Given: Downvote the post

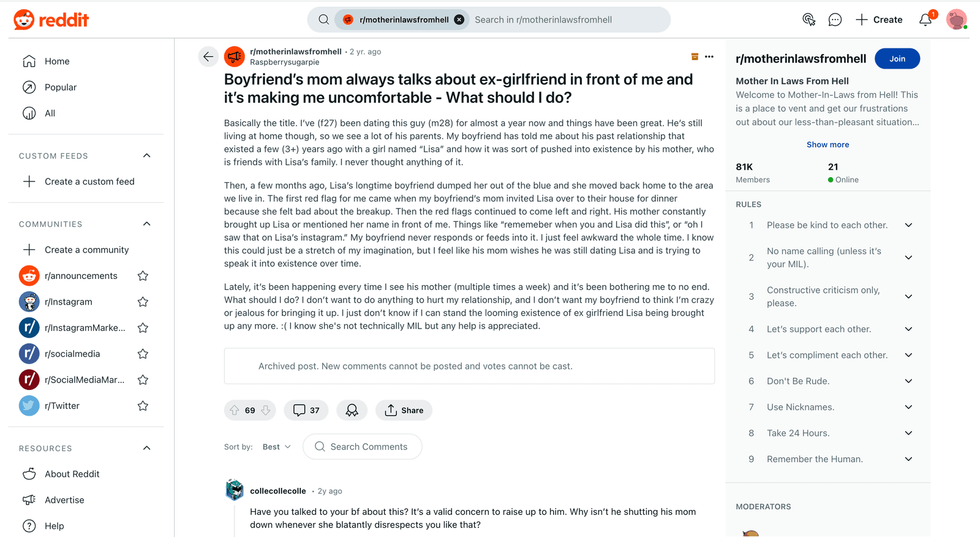Looking at the screenshot, I should [x=266, y=410].
